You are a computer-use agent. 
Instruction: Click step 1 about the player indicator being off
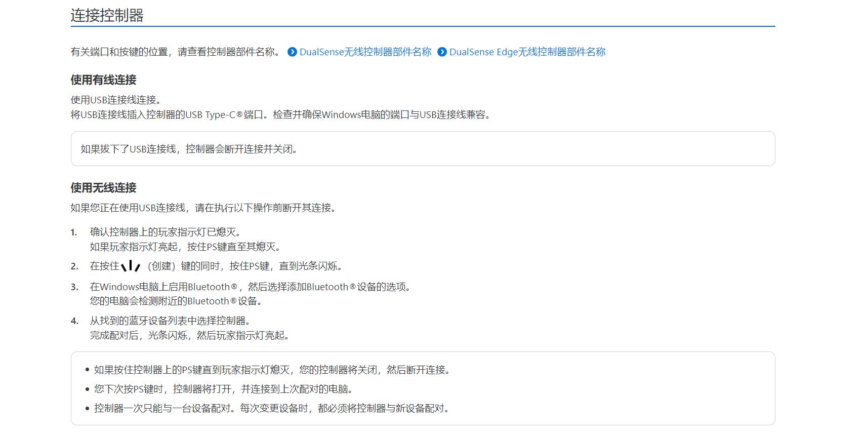click(166, 232)
